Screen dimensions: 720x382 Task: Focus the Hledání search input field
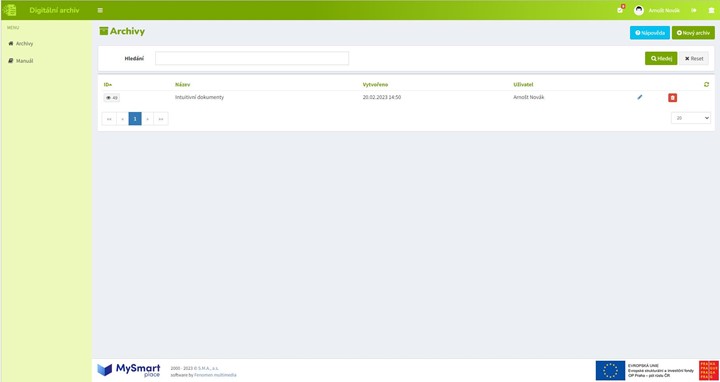pyautogui.click(x=252, y=58)
